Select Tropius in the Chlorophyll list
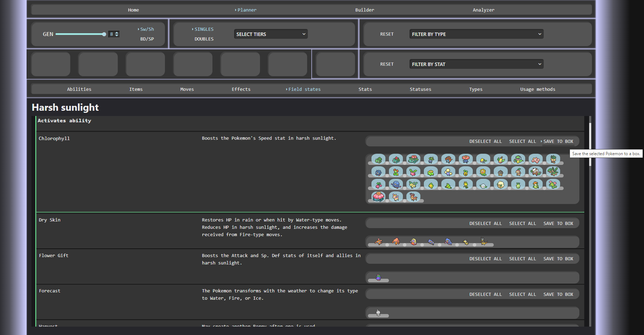Screen dimensions: 644x335 pos(553,172)
